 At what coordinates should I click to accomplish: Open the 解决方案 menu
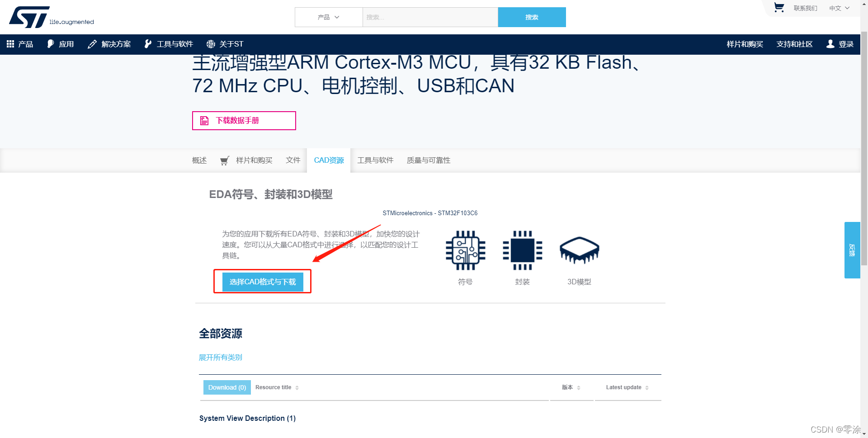pyautogui.click(x=109, y=44)
